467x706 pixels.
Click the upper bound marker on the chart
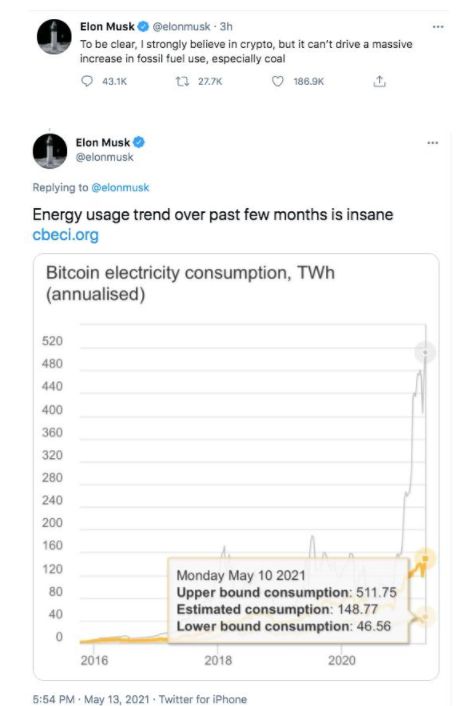[x=425, y=352]
